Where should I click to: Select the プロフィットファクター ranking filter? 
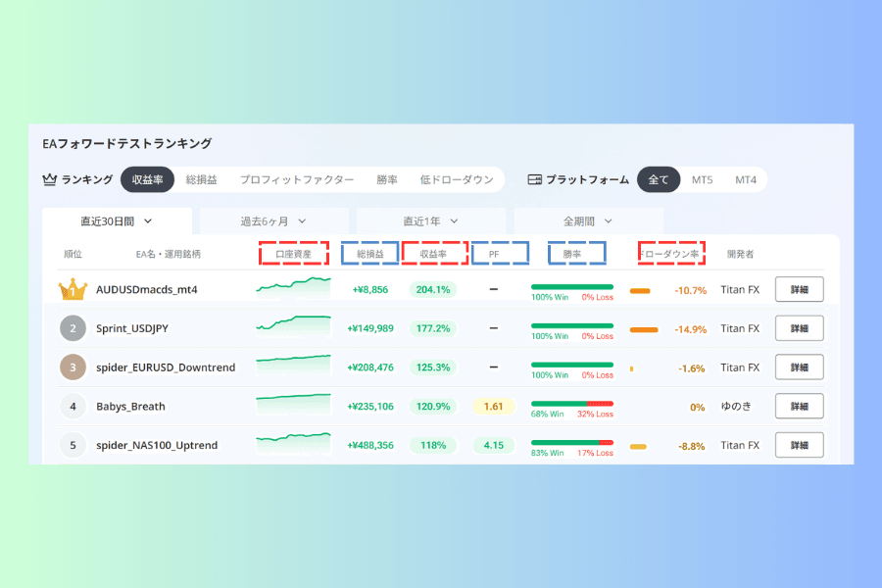(297, 179)
